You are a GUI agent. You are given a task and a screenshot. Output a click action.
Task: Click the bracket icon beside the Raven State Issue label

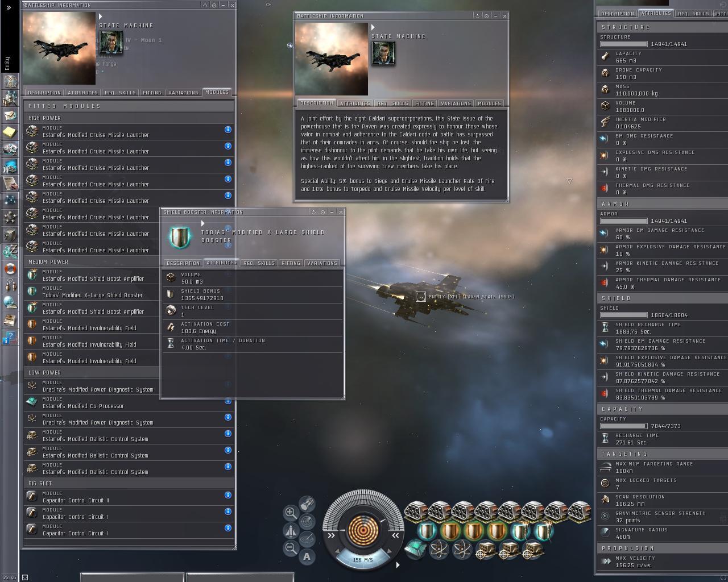coord(420,297)
